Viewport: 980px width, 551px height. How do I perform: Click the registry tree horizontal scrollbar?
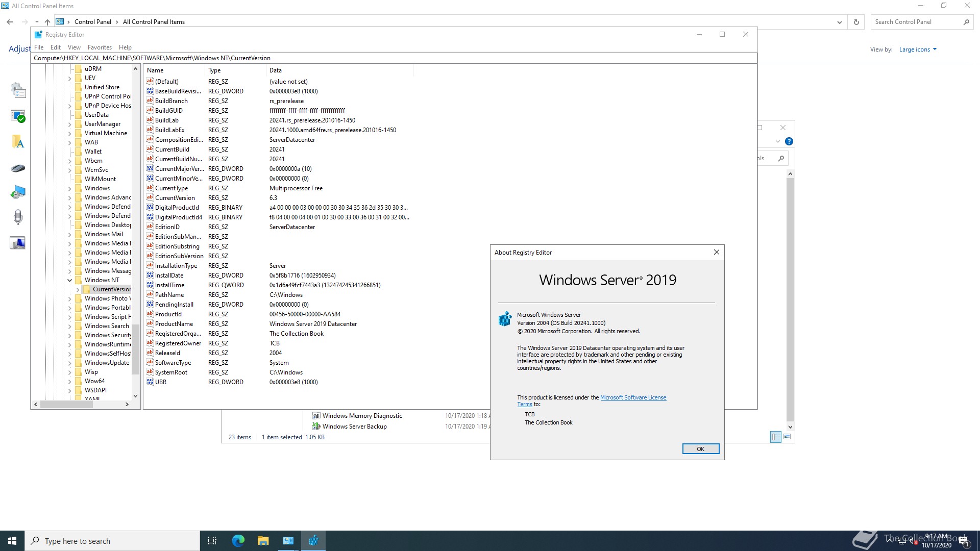(x=66, y=404)
